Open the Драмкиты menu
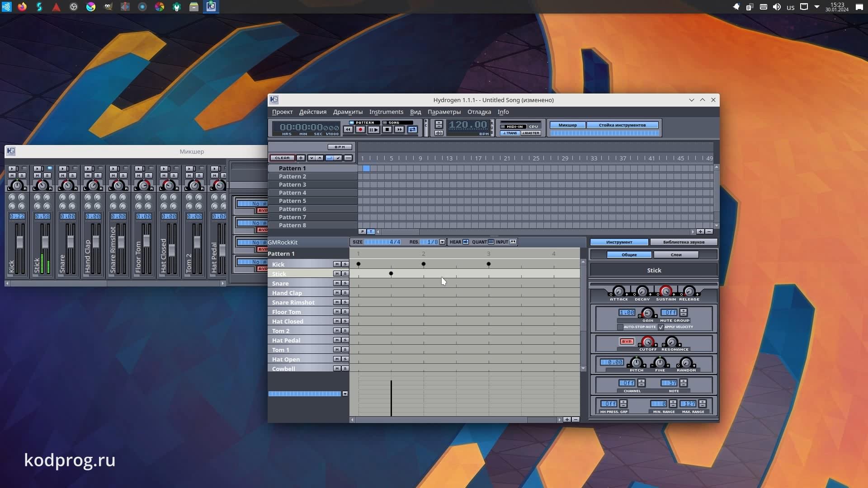This screenshot has height=488, width=868. (348, 112)
